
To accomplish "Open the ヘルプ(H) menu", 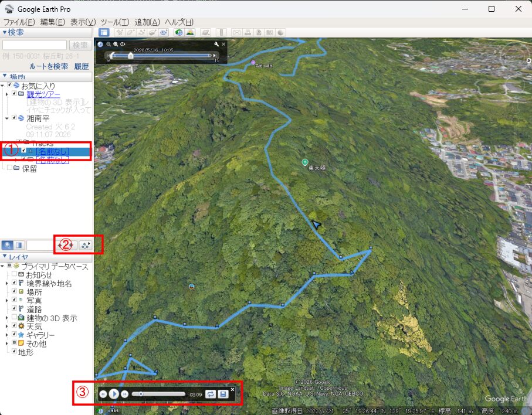I will (x=179, y=22).
